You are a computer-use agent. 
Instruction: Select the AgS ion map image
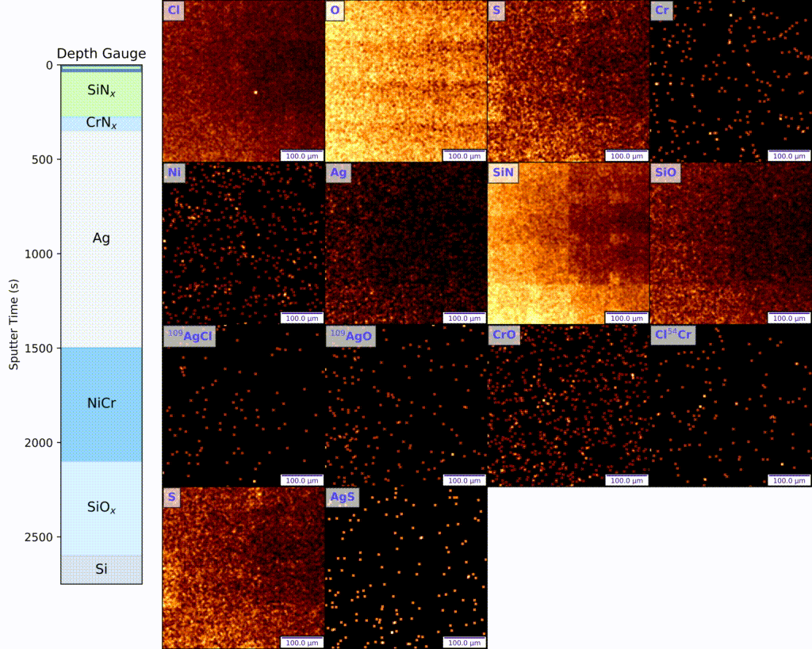[406, 567]
